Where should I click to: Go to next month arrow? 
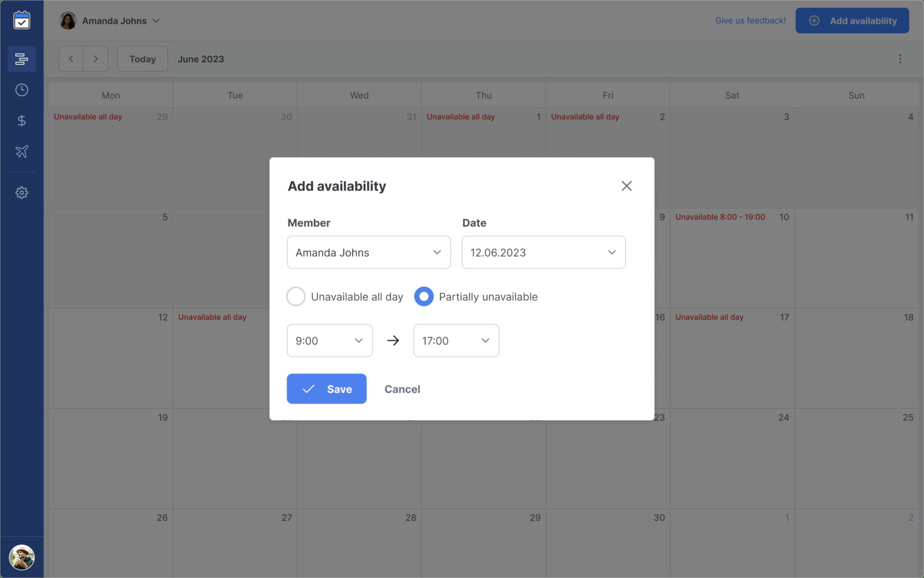tap(96, 59)
